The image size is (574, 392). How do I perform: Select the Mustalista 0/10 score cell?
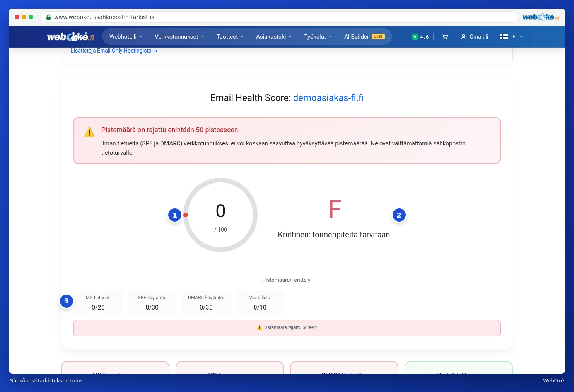tap(260, 303)
